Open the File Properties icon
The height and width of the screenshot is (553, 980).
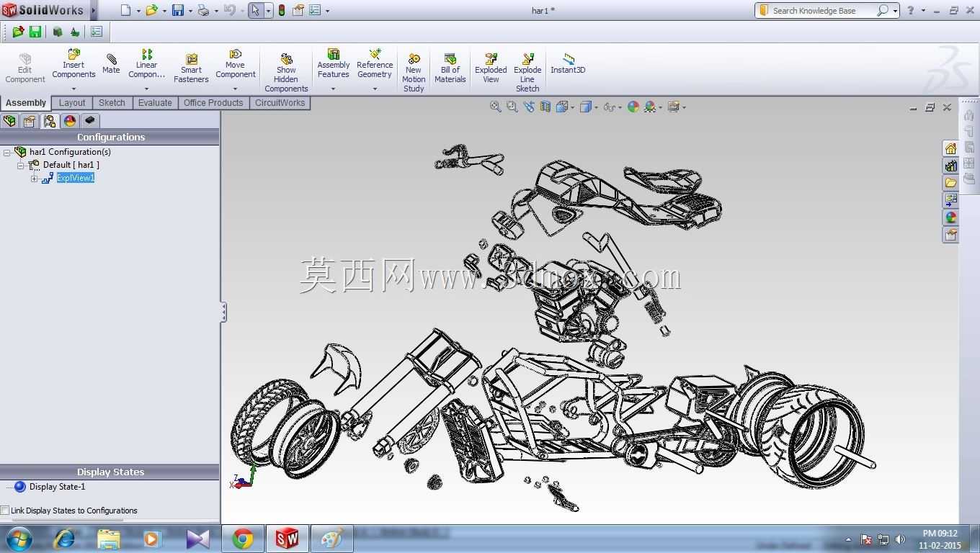(298, 10)
